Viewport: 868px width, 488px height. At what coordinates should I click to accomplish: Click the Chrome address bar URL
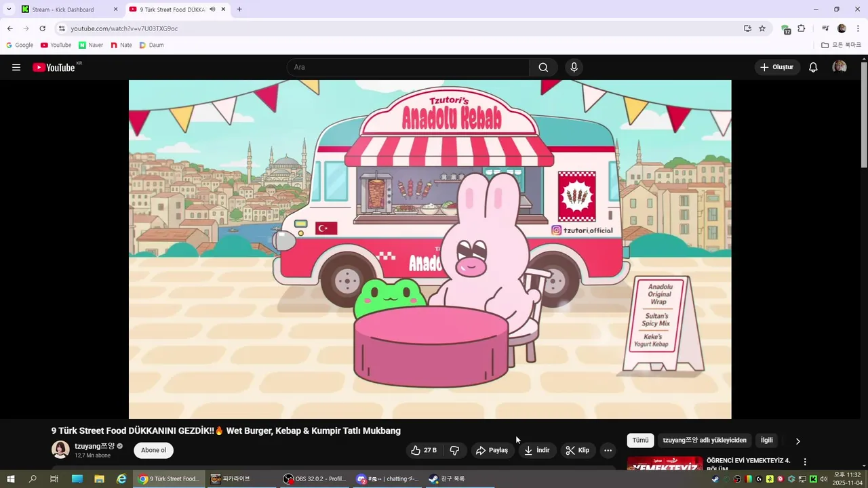[x=124, y=28]
